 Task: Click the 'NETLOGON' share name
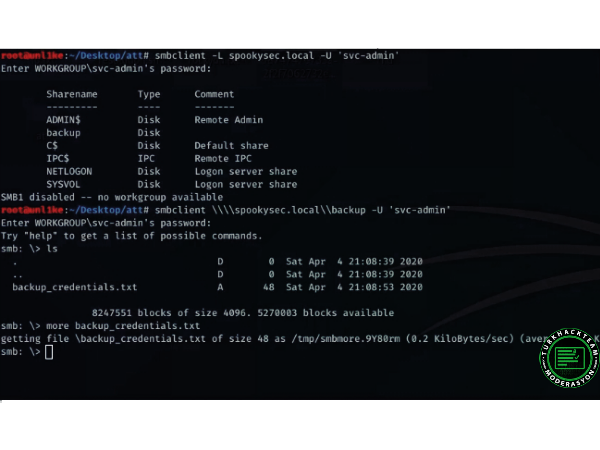69,171
